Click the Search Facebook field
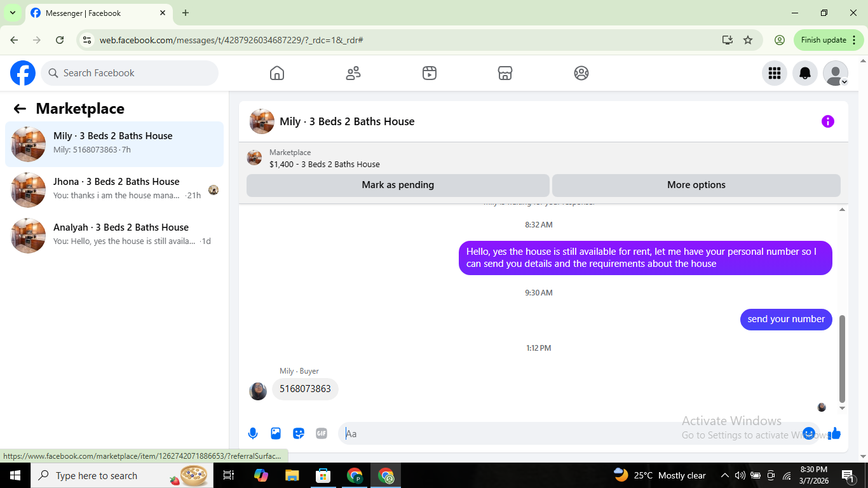This screenshot has height=488, width=868. [130, 73]
